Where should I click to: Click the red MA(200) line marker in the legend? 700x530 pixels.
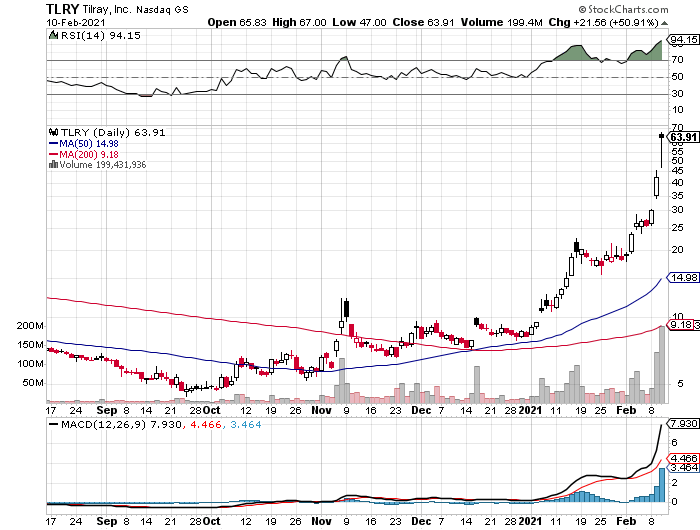click(x=53, y=154)
